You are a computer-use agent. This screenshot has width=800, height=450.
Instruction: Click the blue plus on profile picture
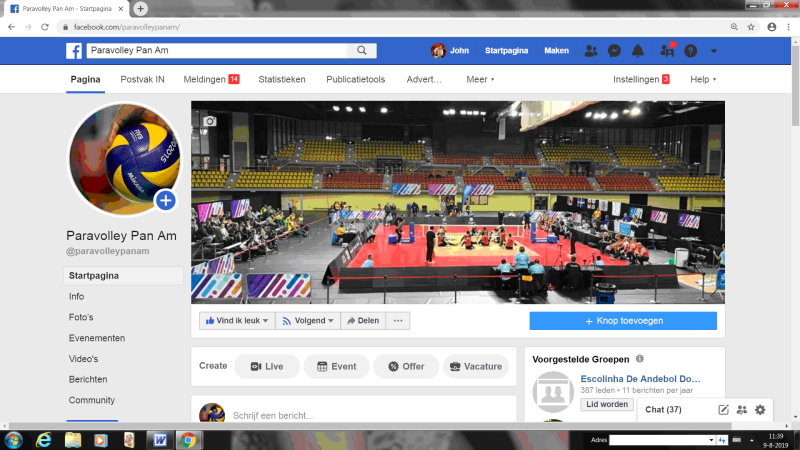tap(165, 201)
